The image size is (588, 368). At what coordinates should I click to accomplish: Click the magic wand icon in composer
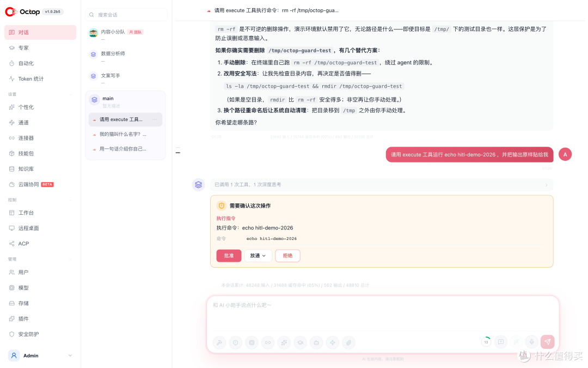[516, 342]
